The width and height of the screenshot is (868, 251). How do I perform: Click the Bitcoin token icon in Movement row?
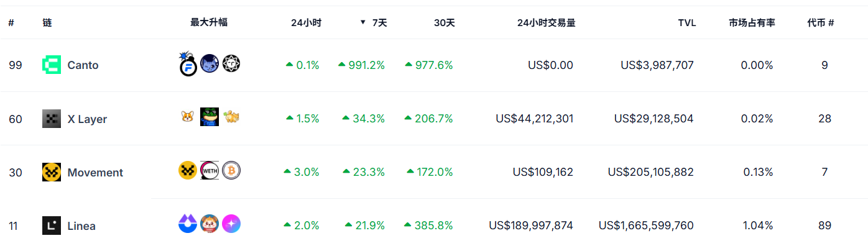231,170
